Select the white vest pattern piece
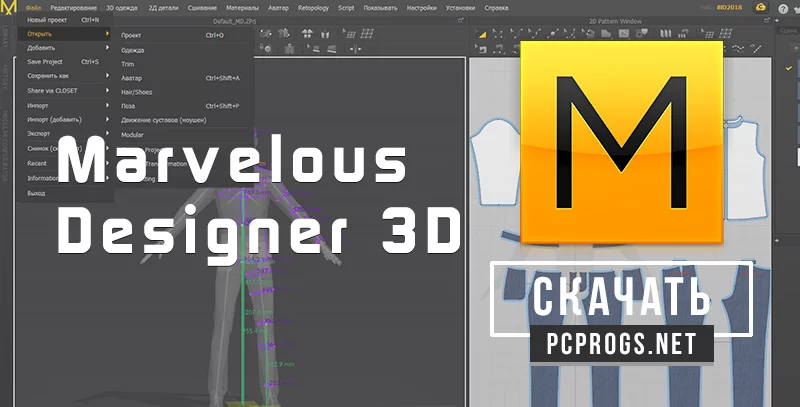800x407 pixels. (746, 168)
